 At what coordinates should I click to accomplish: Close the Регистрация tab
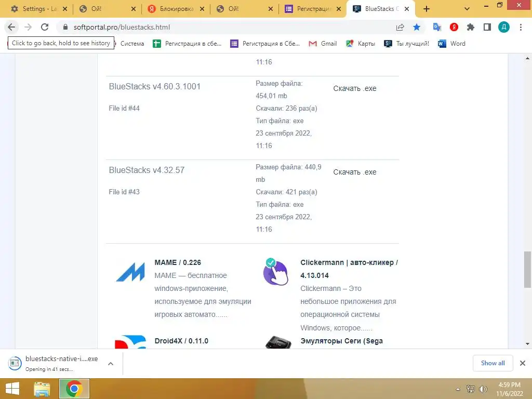coord(339,9)
